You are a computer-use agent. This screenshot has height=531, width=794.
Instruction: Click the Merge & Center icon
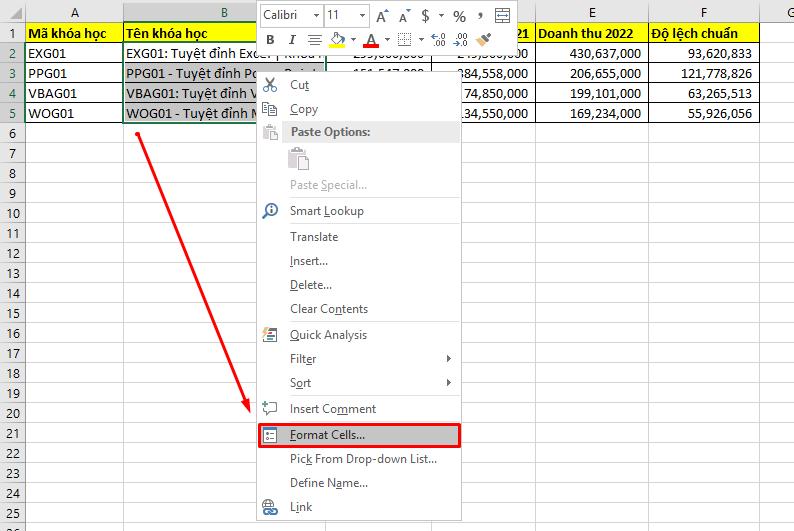(x=502, y=16)
